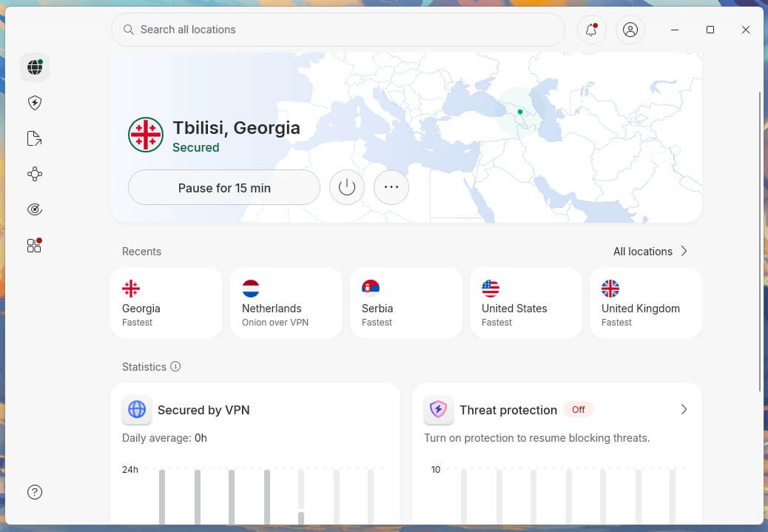Viewport: 768px width, 532px height.
Task: Click the 24h chart axis label
Action: coord(129,469)
